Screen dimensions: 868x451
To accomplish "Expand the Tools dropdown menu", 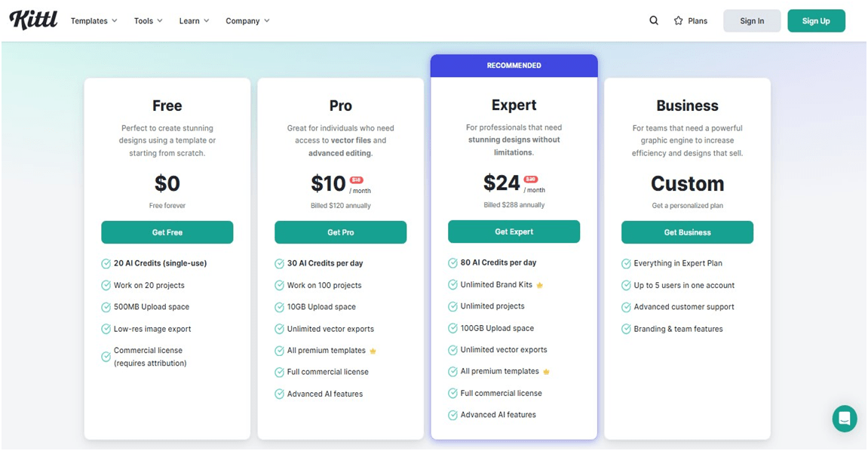I will coord(148,21).
